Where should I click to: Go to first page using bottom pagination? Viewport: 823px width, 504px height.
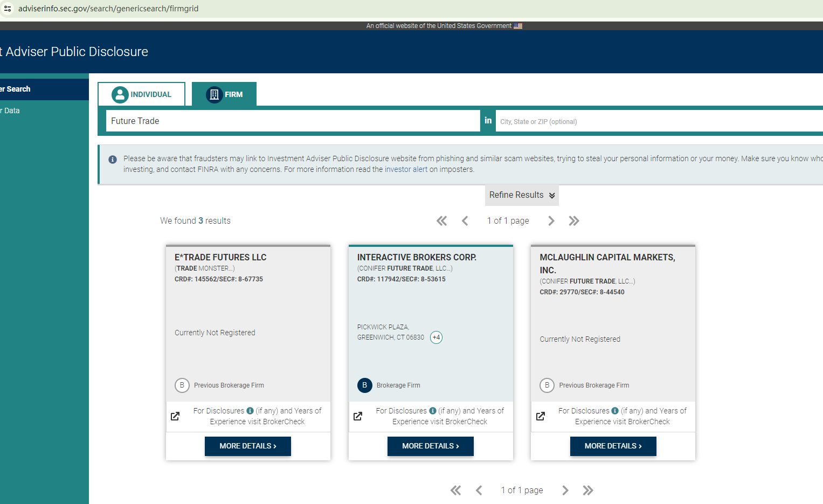(456, 491)
